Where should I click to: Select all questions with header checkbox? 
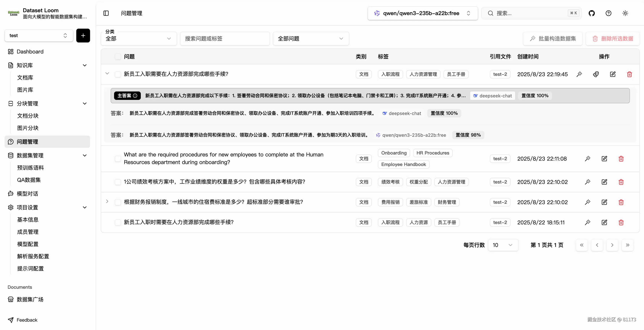(x=118, y=56)
